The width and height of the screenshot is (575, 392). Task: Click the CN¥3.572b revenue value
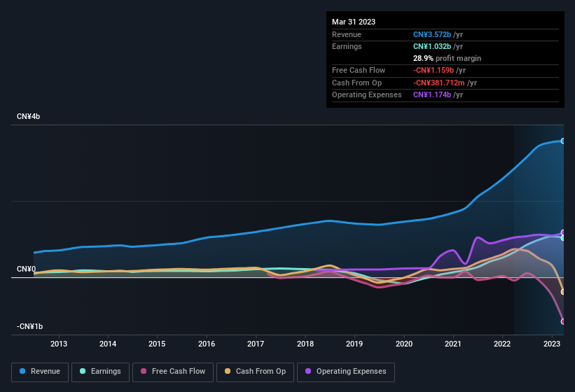coord(432,34)
